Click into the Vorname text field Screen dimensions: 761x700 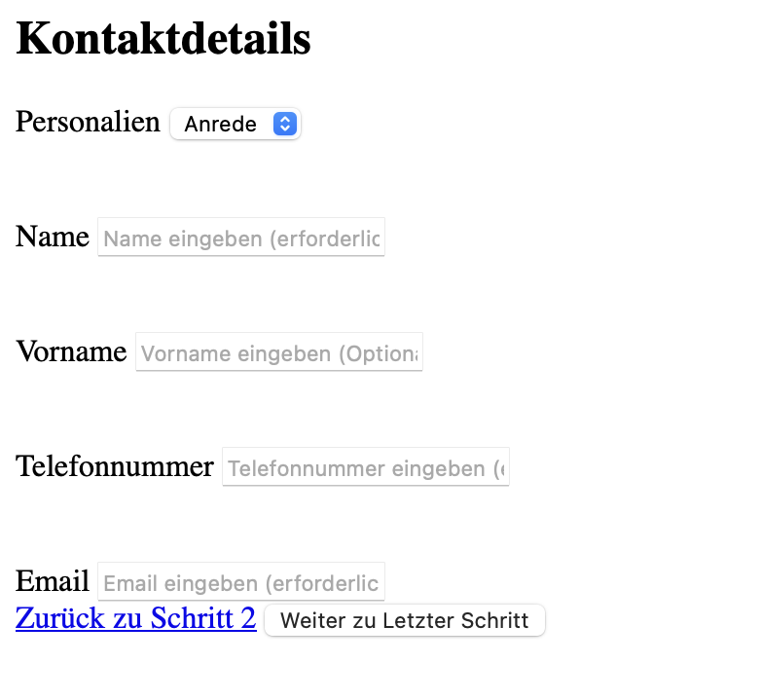(x=279, y=352)
